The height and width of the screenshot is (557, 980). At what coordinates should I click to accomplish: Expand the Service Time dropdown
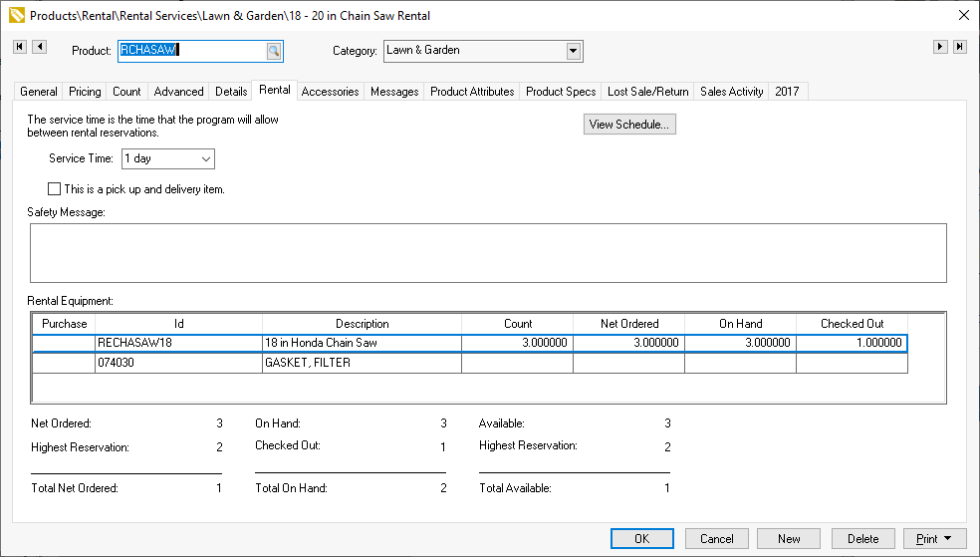click(x=205, y=158)
